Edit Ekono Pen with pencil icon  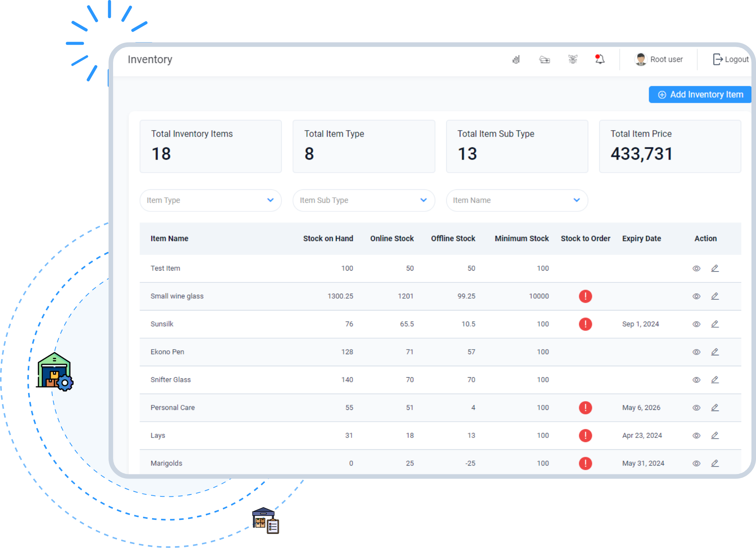[x=715, y=352]
